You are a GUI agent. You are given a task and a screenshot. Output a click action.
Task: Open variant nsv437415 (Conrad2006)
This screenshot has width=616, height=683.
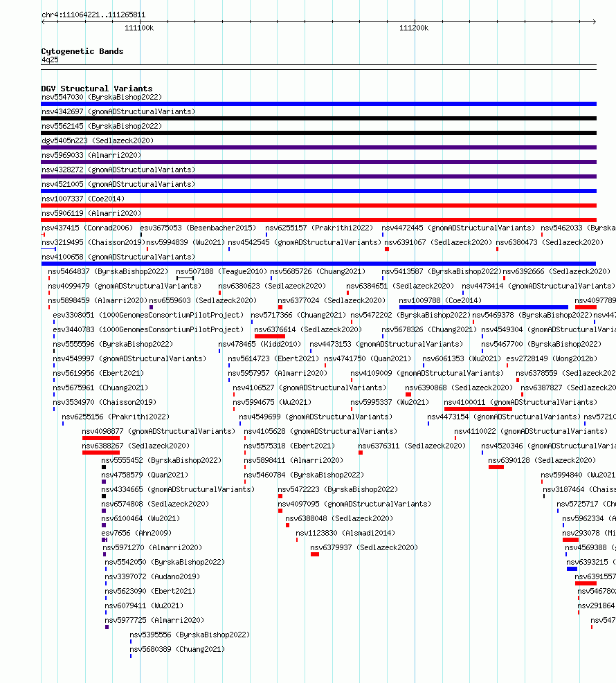point(87,228)
